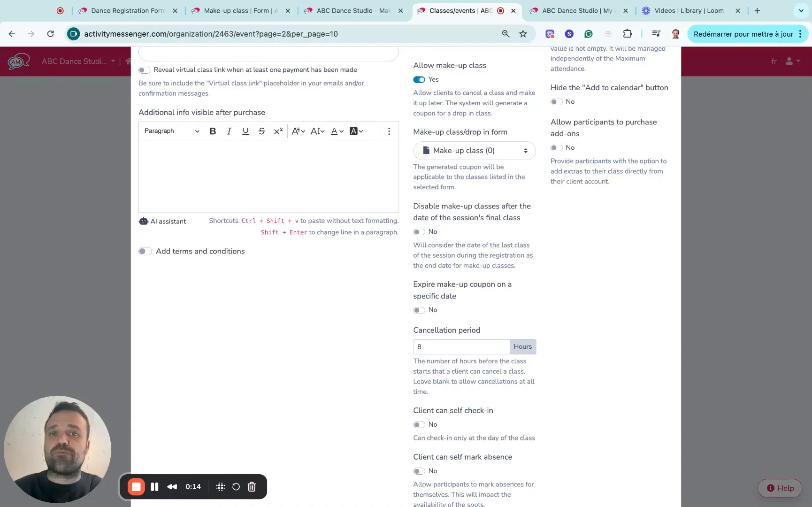Apply strikethrough formatting
The width and height of the screenshot is (812, 507).
pyautogui.click(x=261, y=131)
